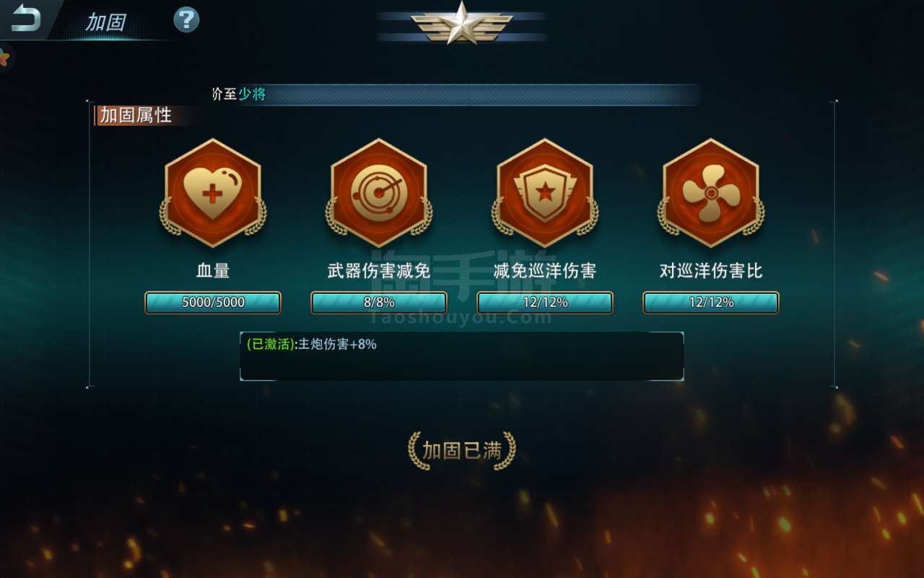Click the 武器伤害减免 label text
924x578 pixels.
coord(379,271)
